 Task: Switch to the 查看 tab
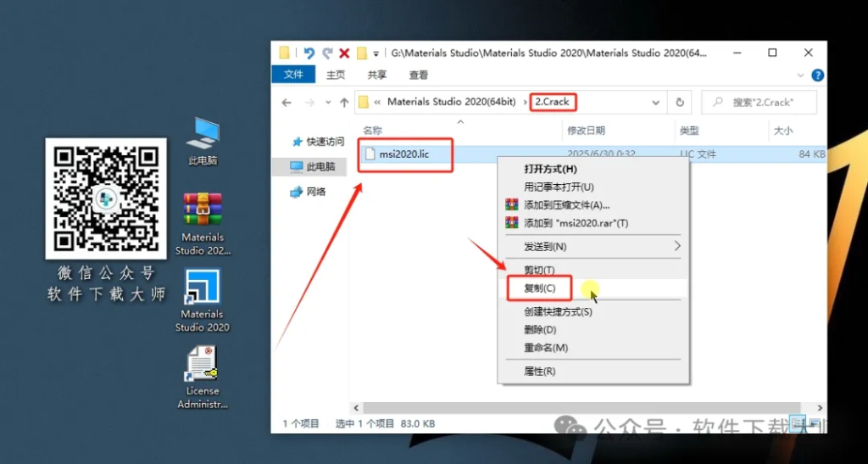click(419, 75)
